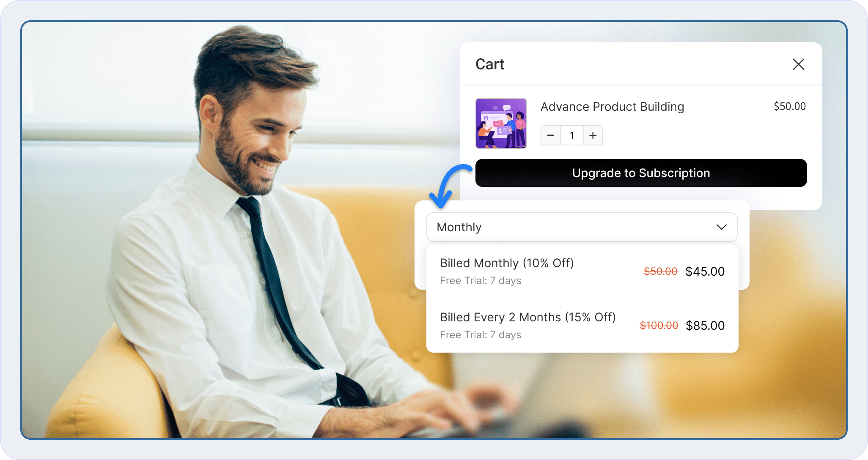Click Free Trial text under Billed Every 2 Months

pos(481,335)
